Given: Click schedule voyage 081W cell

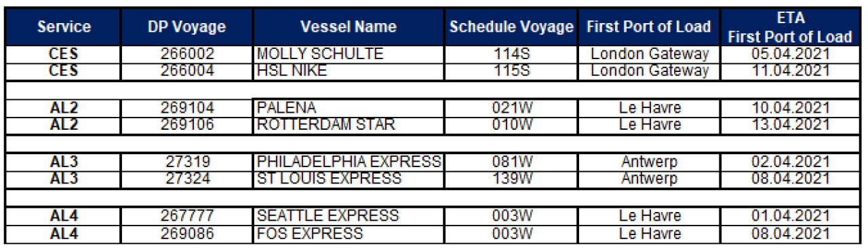Looking at the screenshot, I should [511, 162].
